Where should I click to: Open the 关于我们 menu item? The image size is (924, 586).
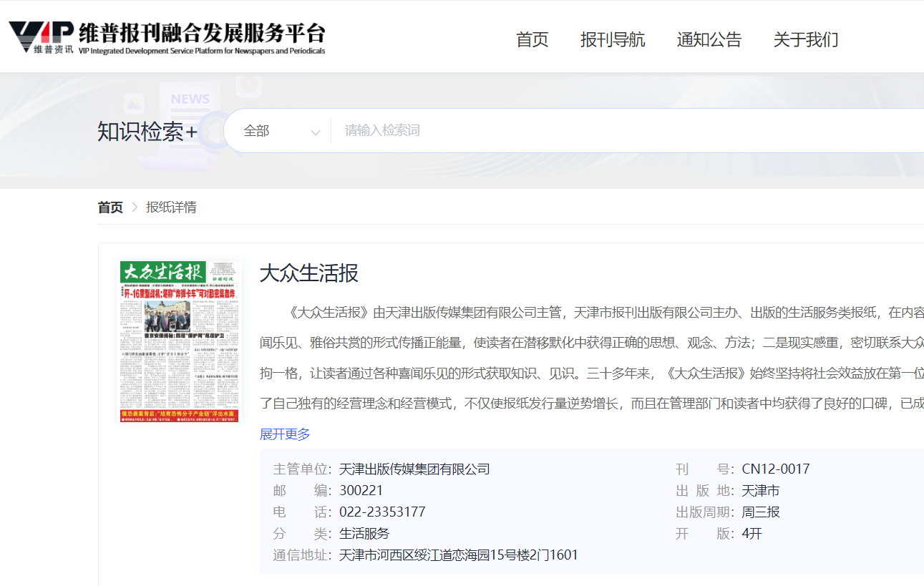click(x=806, y=39)
